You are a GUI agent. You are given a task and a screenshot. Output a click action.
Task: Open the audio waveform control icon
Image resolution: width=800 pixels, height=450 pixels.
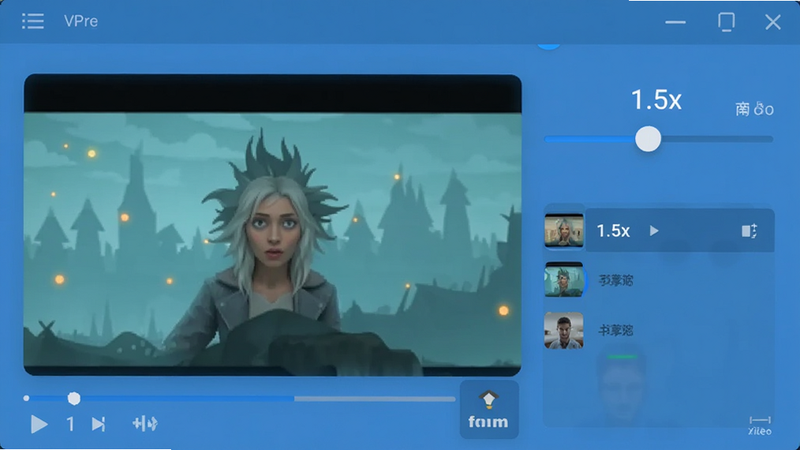pos(145,423)
